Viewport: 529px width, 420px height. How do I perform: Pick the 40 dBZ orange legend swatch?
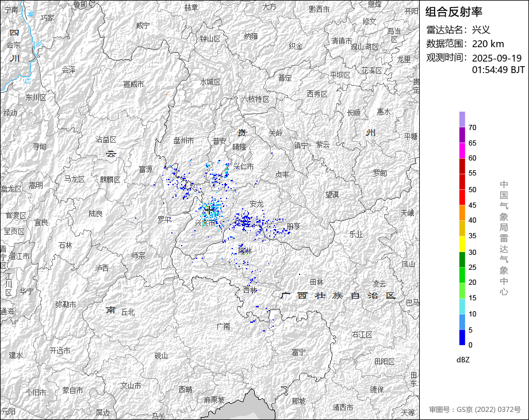pyautogui.click(x=462, y=213)
